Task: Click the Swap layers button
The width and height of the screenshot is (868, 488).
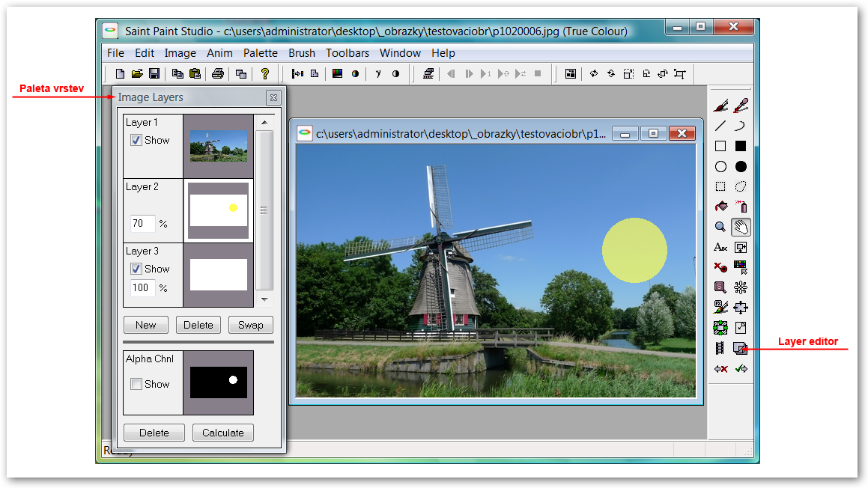Action: [251, 325]
